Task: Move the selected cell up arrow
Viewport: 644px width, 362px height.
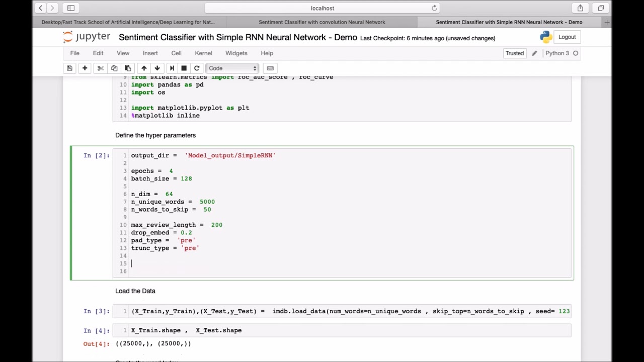Action: tap(144, 68)
